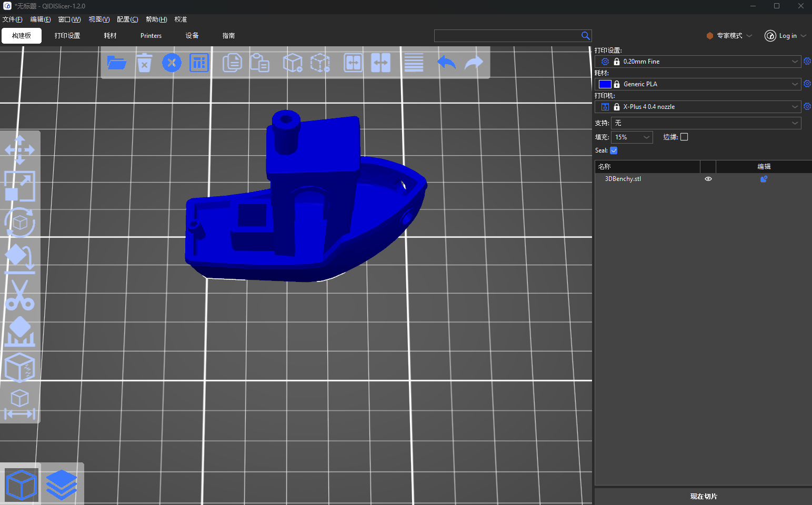
Task: Open the 15% infill dropdown
Action: click(632, 137)
